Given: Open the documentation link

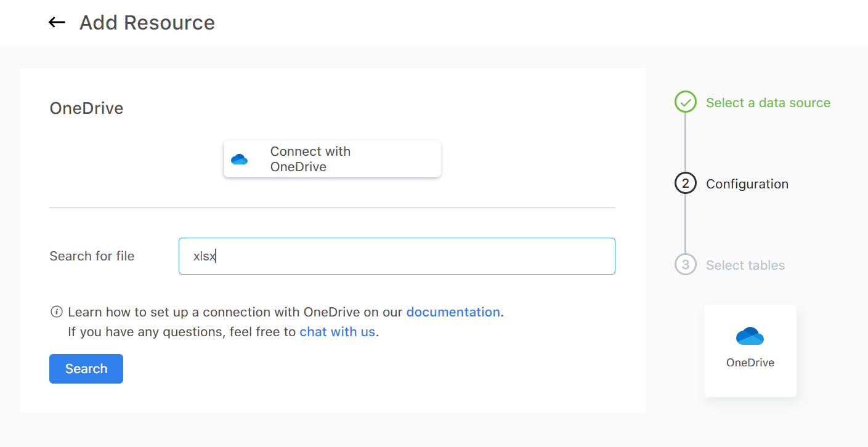Looking at the screenshot, I should [453, 312].
